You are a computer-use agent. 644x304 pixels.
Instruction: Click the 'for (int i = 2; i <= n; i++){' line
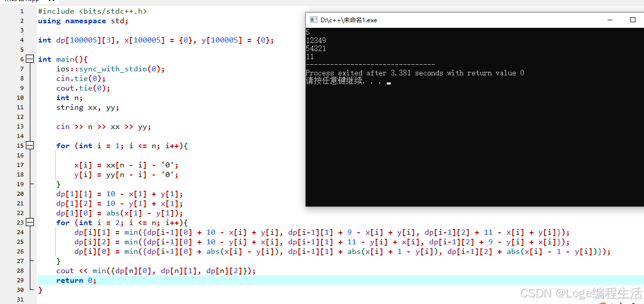click(x=122, y=223)
